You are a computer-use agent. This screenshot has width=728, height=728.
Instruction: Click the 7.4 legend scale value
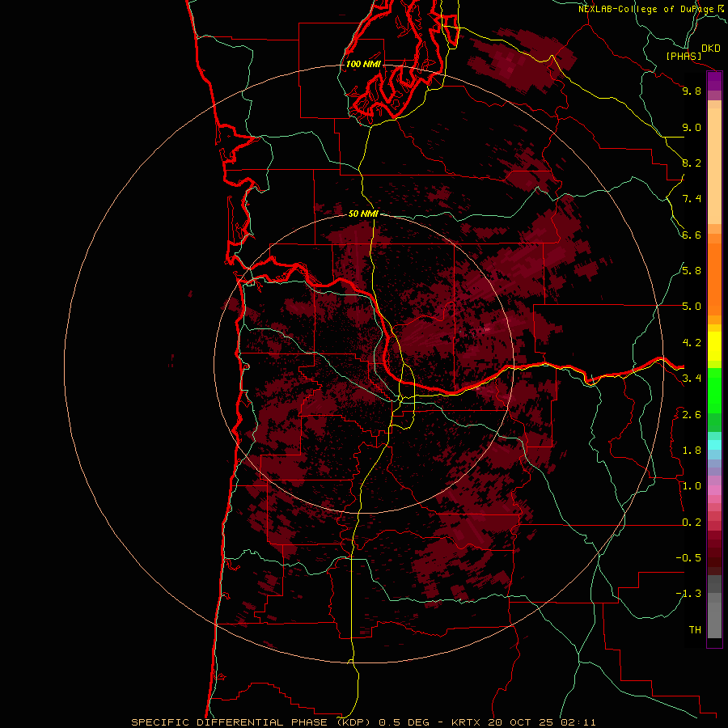tap(692, 199)
